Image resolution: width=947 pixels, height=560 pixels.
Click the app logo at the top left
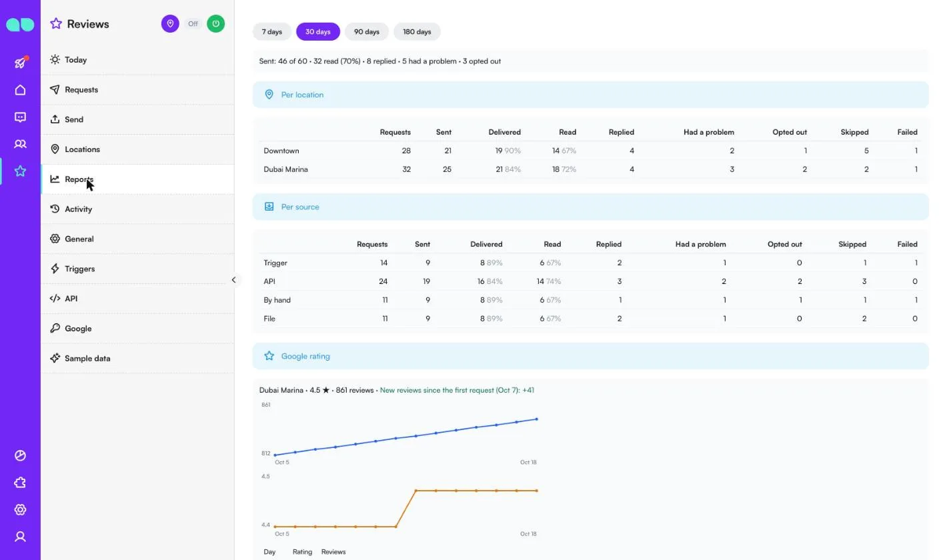pos(20,25)
